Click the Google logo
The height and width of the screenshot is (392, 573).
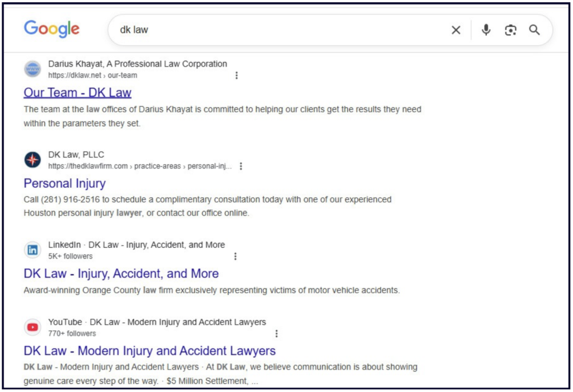pos(51,29)
